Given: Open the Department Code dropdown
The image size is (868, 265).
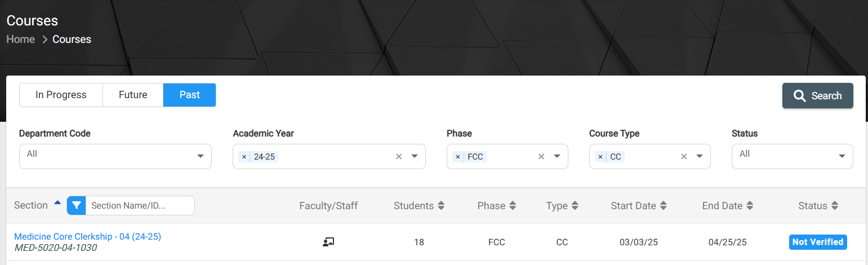Looking at the screenshot, I should [115, 156].
